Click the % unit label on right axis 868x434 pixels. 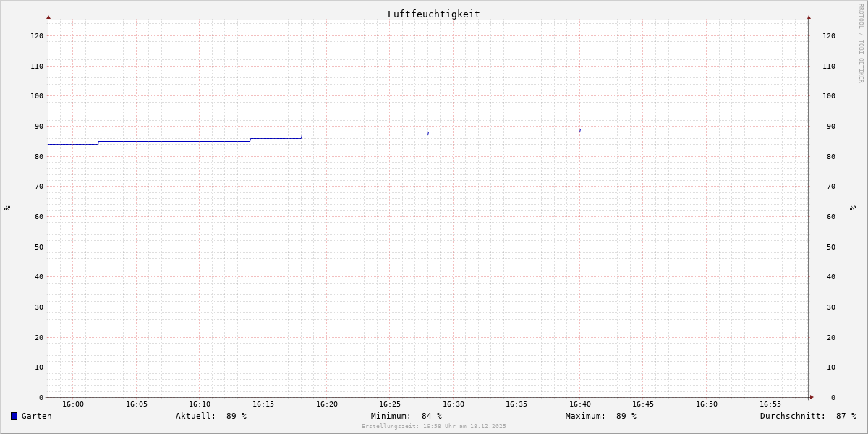854,208
